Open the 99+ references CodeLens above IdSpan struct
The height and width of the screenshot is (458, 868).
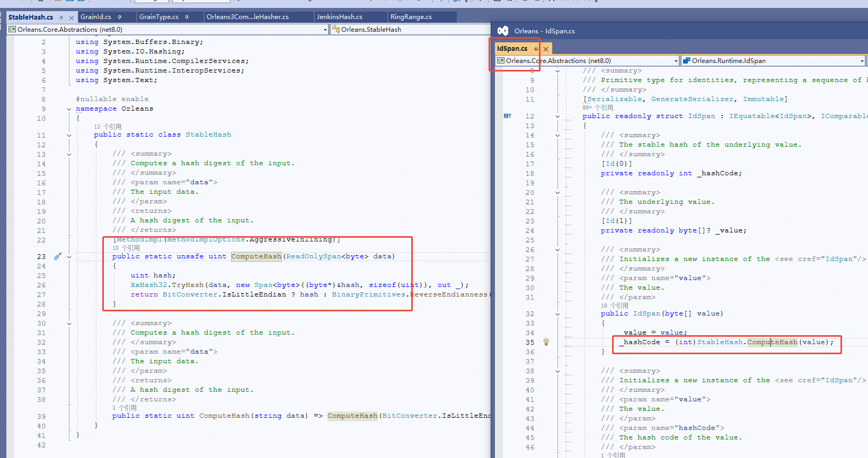(x=598, y=107)
